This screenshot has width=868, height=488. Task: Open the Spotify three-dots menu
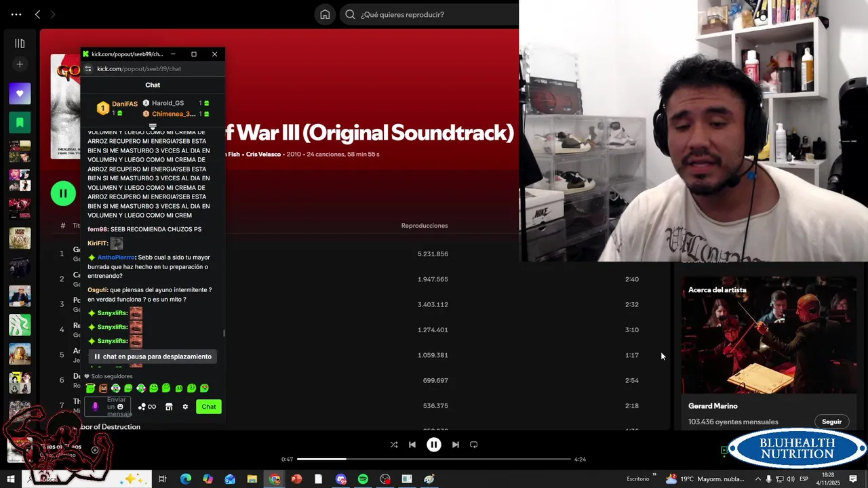tap(16, 14)
